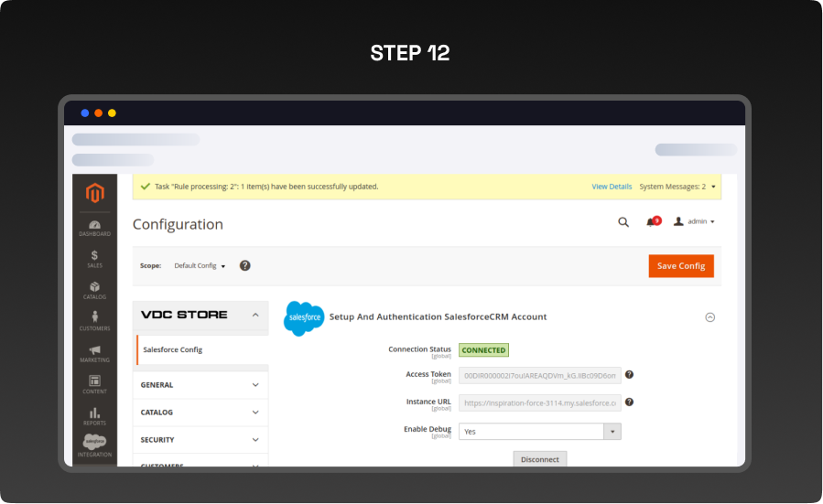
Task: Open the Salesforce Integration sidebar menu
Action: (x=94, y=446)
